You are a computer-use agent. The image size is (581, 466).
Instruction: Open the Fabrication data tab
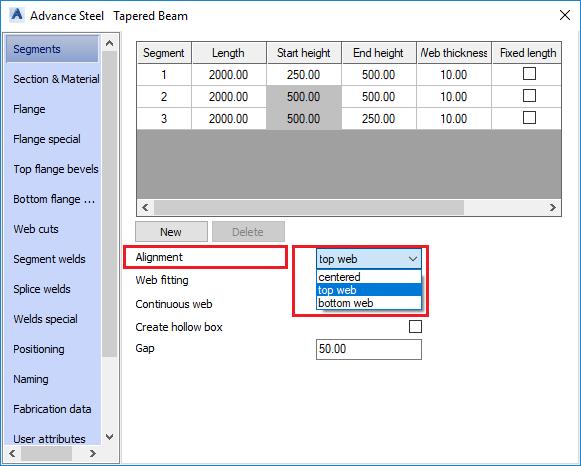[52, 409]
